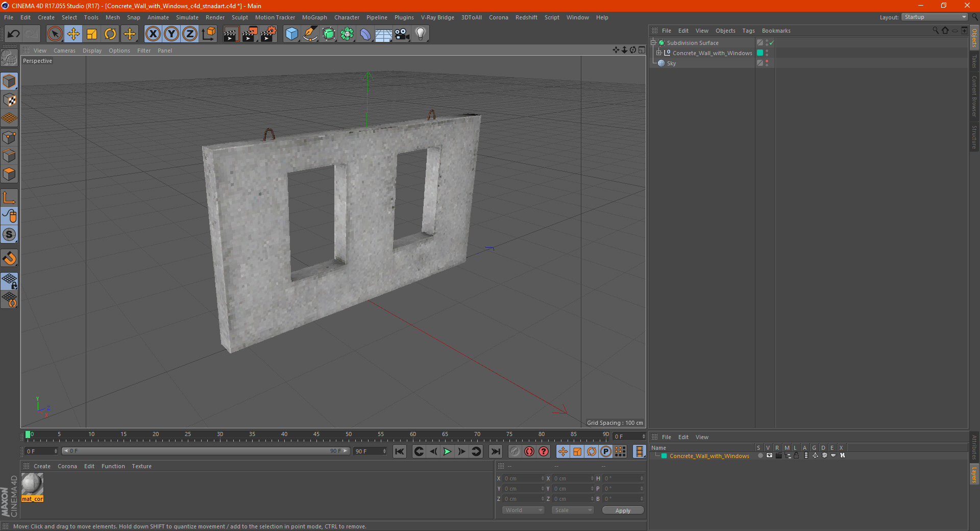Image resolution: width=980 pixels, height=531 pixels.
Task: Select the Sky object
Action: click(x=671, y=63)
